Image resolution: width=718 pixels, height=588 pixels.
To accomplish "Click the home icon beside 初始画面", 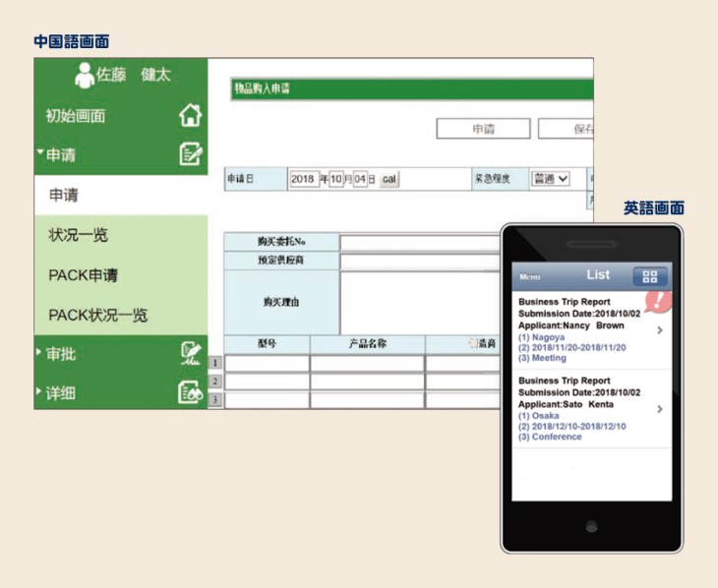I will click(x=189, y=116).
